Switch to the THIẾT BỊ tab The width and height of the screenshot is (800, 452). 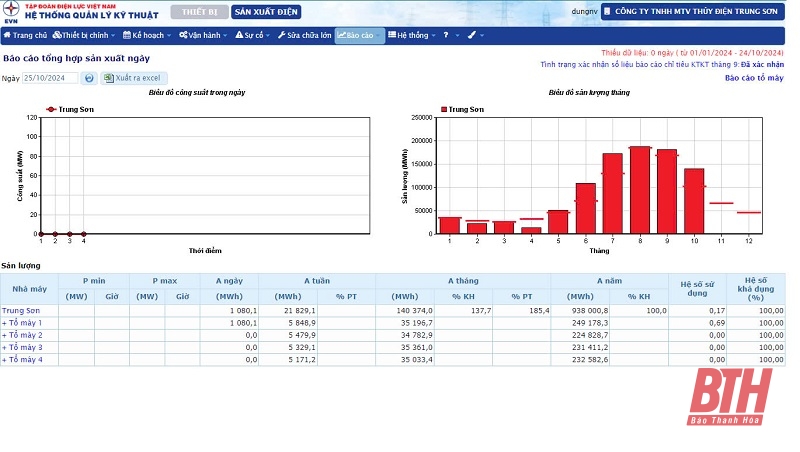click(198, 12)
